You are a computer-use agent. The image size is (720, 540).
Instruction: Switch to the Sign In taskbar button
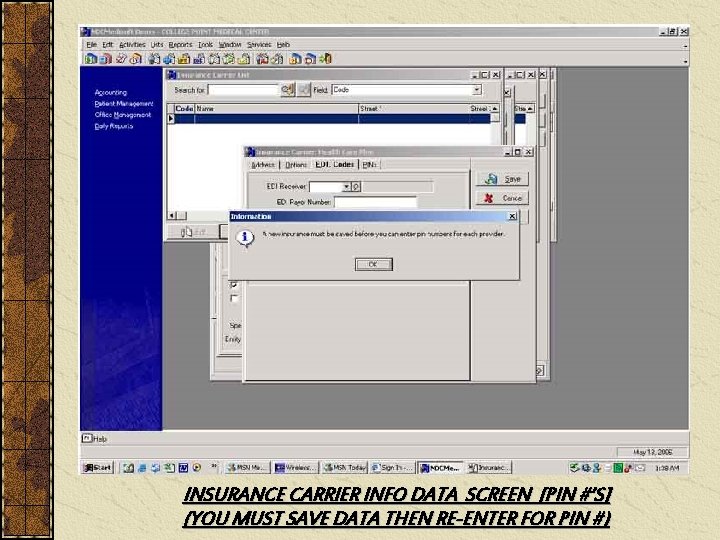tap(393, 468)
